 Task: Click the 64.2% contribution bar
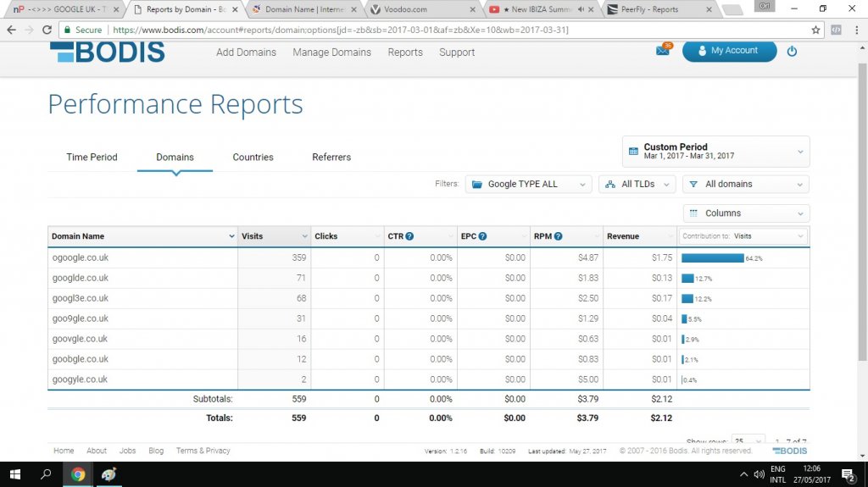(712, 257)
